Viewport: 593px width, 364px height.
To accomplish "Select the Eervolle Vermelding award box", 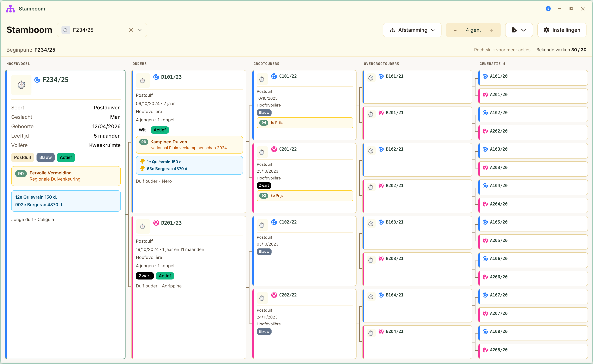I will click(66, 176).
